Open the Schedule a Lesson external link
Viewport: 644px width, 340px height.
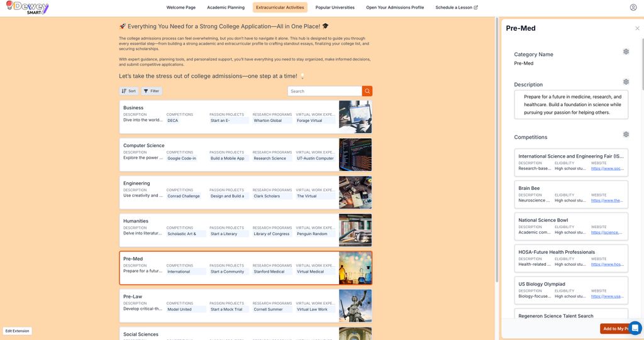click(x=456, y=8)
